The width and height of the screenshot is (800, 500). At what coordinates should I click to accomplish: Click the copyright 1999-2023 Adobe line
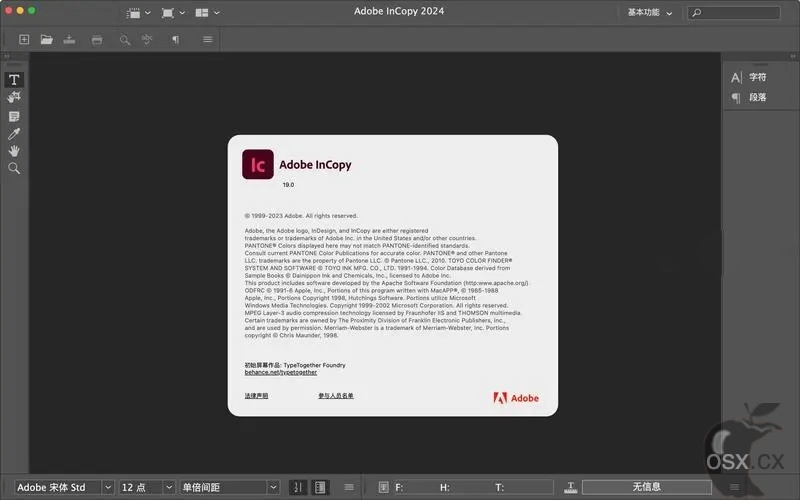click(x=301, y=216)
